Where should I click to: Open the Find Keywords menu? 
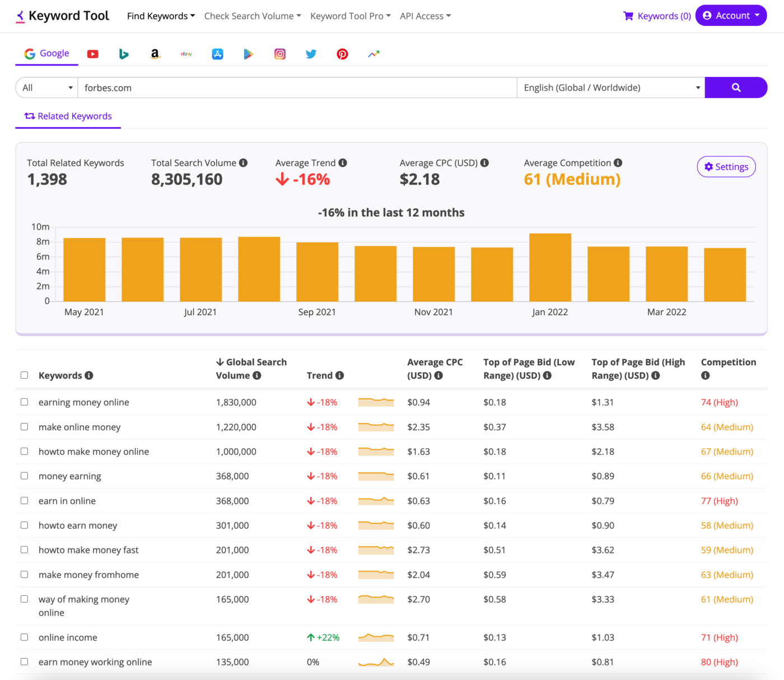pos(161,16)
